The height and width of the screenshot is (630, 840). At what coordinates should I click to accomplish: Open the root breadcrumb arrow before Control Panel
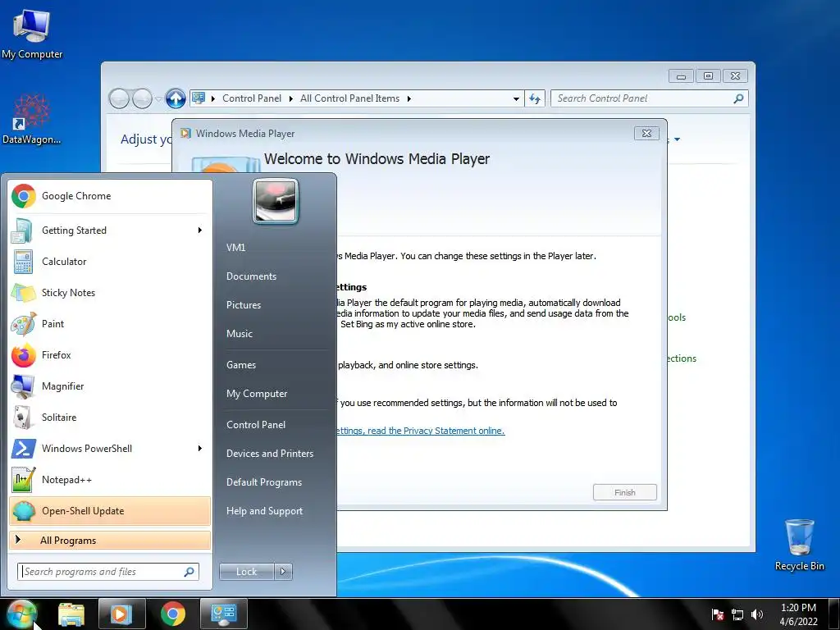[213, 98]
